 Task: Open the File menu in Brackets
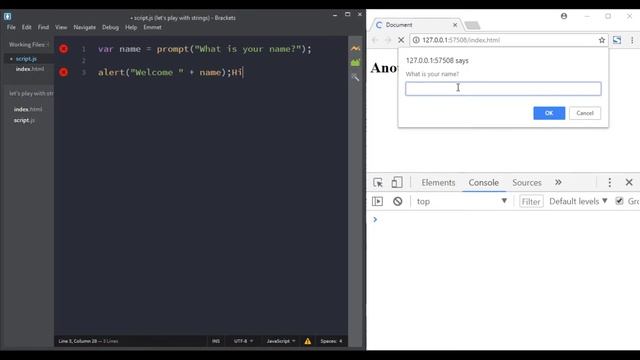click(x=11, y=27)
